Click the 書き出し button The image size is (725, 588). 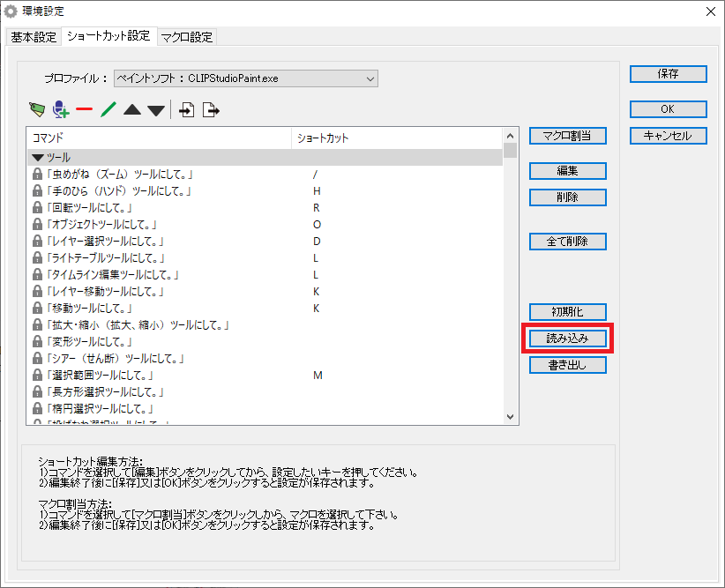point(567,365)
